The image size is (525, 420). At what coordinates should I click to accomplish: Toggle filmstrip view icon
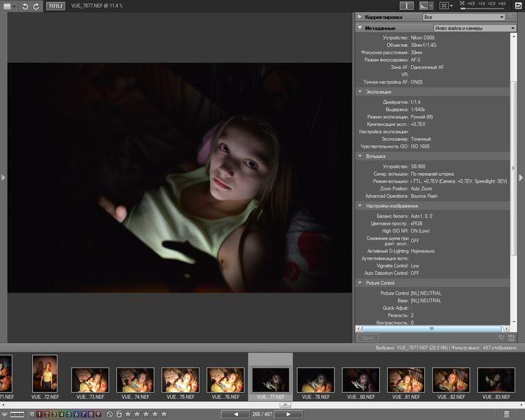17,414
